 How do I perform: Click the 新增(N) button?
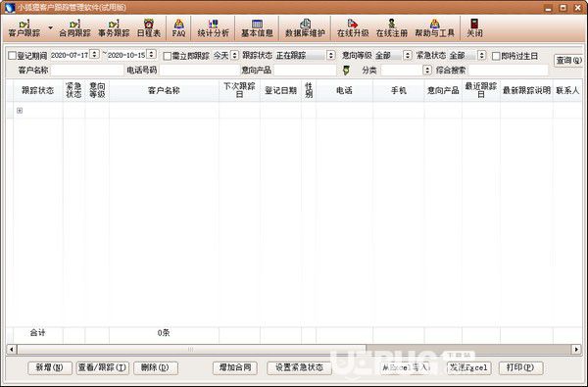(50, 367)
